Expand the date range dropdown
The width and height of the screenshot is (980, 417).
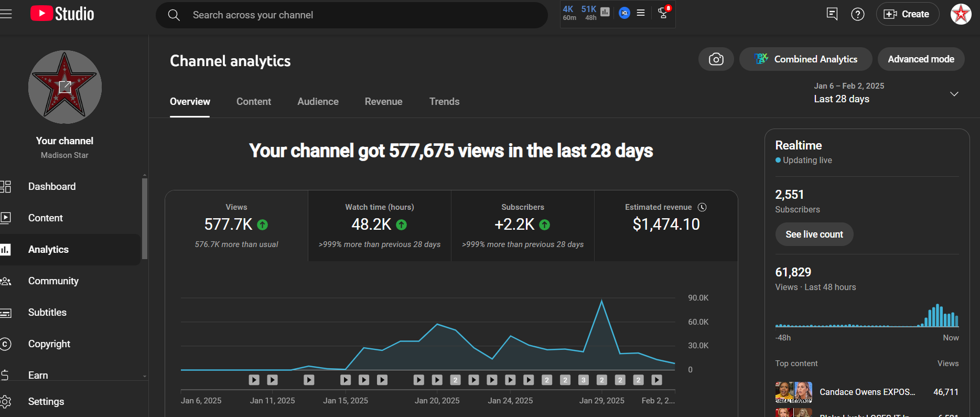pos(954,94)
